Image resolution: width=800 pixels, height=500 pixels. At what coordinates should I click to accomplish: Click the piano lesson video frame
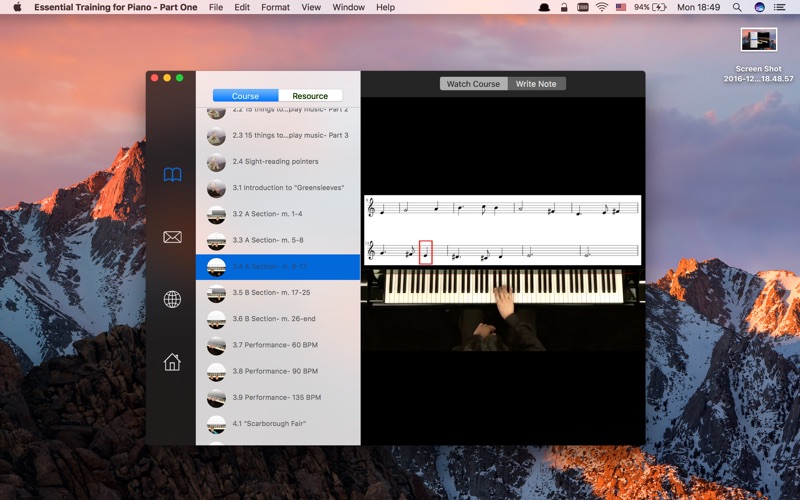click(x=503, y=273)
